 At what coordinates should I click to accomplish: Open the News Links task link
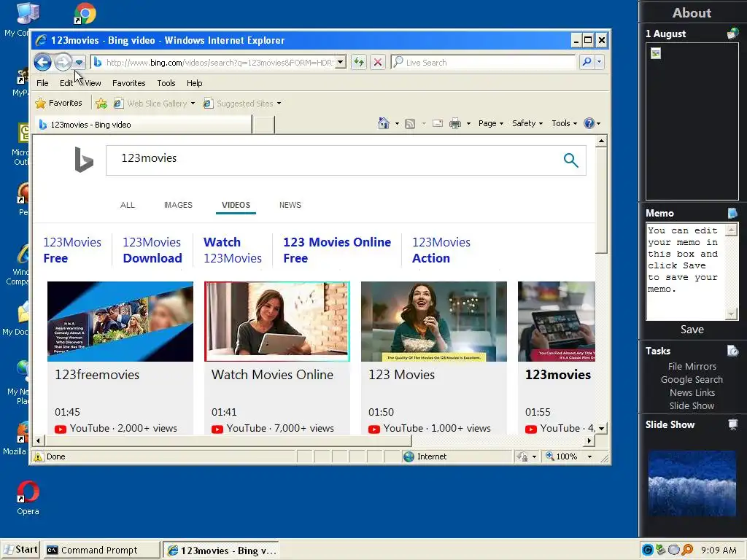point(692,392)
